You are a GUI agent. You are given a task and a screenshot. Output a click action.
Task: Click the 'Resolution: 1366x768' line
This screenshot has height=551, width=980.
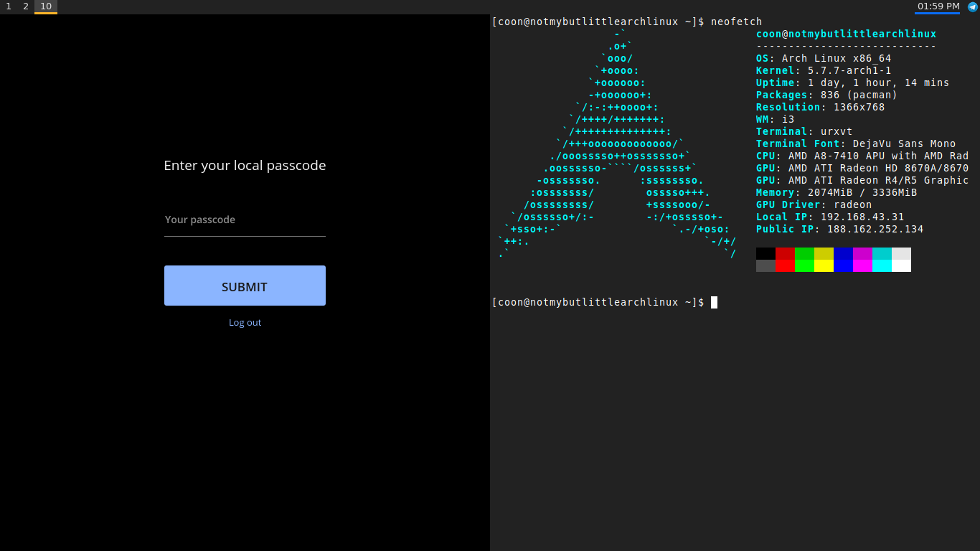(820, 108)
